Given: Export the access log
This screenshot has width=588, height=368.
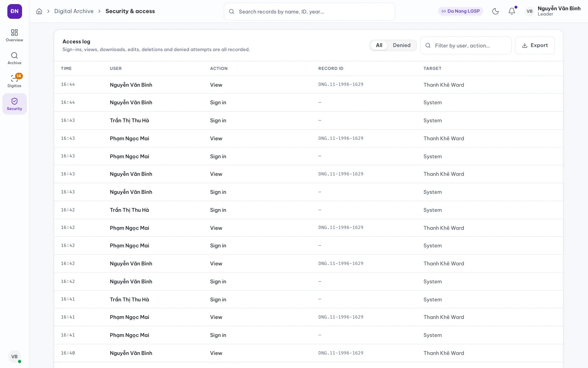Looking at the screenshot, I should point(535,45).
